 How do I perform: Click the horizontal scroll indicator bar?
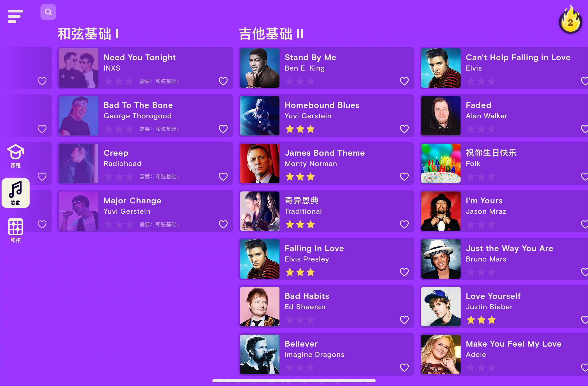pyautogui.click(x=294, y=381)
